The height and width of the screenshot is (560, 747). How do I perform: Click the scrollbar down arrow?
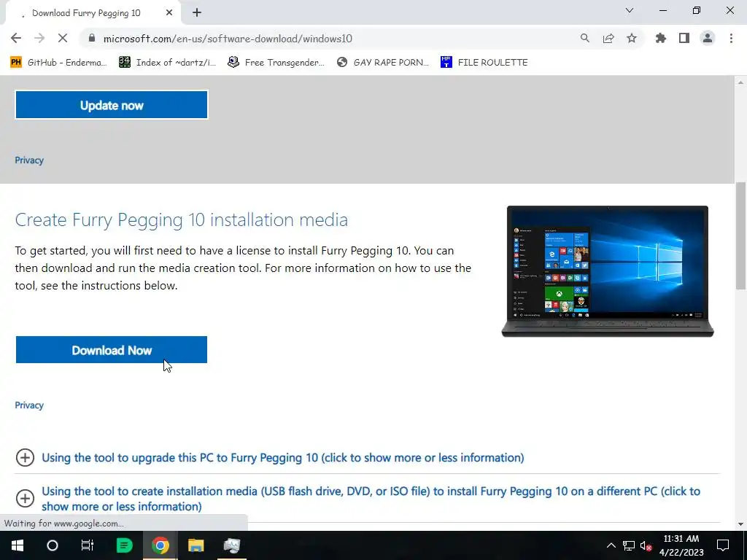740,524
